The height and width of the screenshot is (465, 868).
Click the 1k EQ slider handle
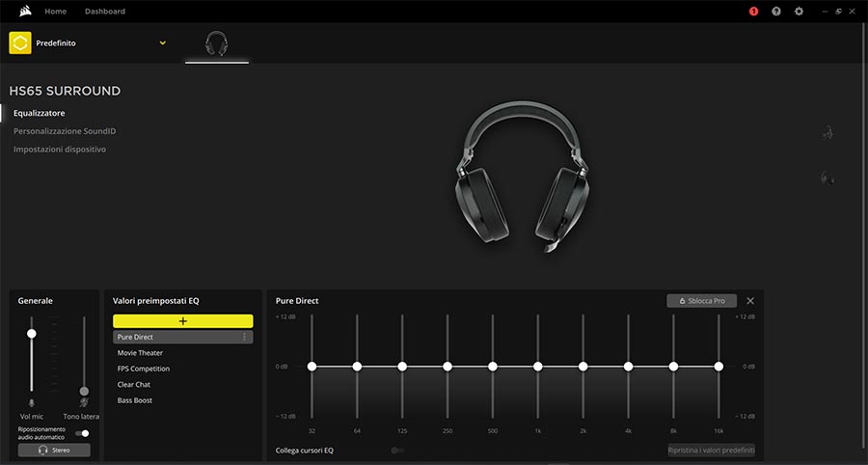click(537, 367)
